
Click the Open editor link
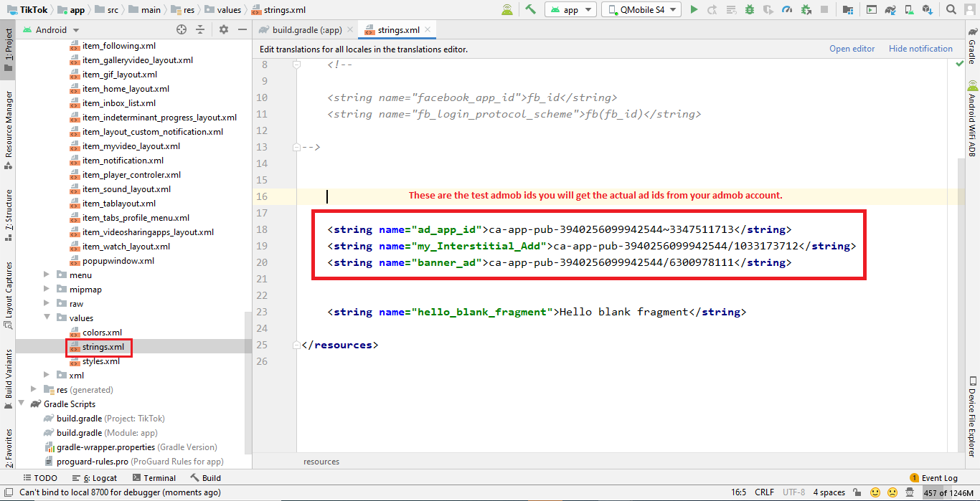coord(852,49)
